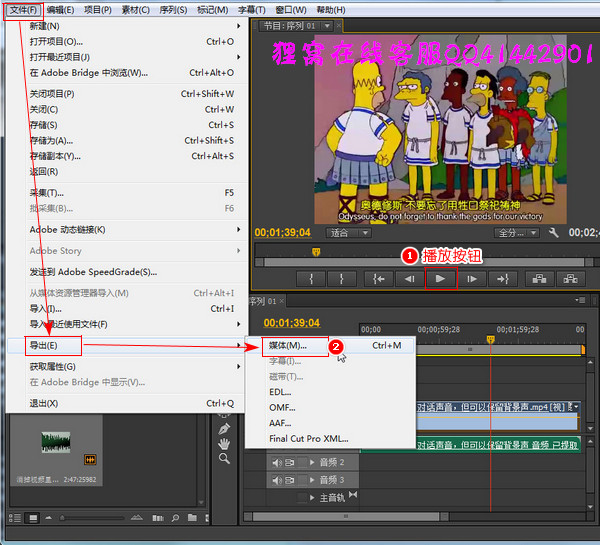The image size is (600, 545).
Task: Click Mark Out point button
Action: 342,279
